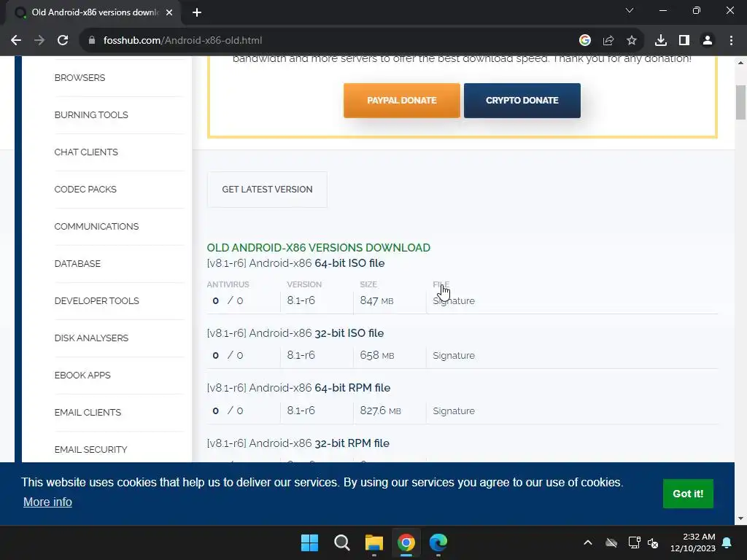Click the CRYPTO DONATE button
This screenshot has width=747, height=560.
tap(522, 101)
